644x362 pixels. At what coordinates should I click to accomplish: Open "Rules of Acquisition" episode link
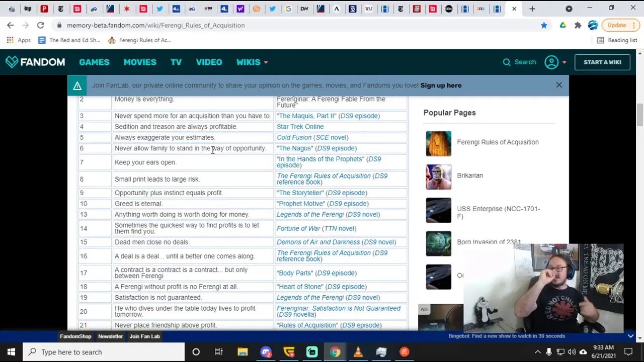tap(307, 325)
